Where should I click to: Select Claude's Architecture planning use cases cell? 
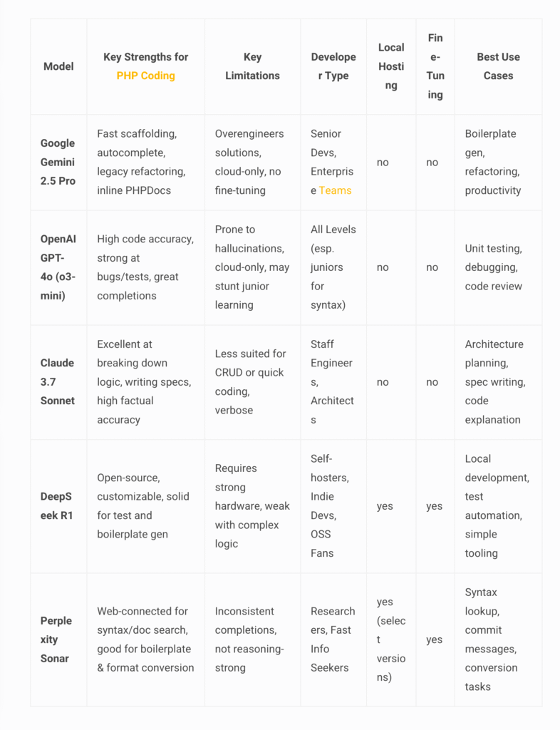tap(497, 382)
